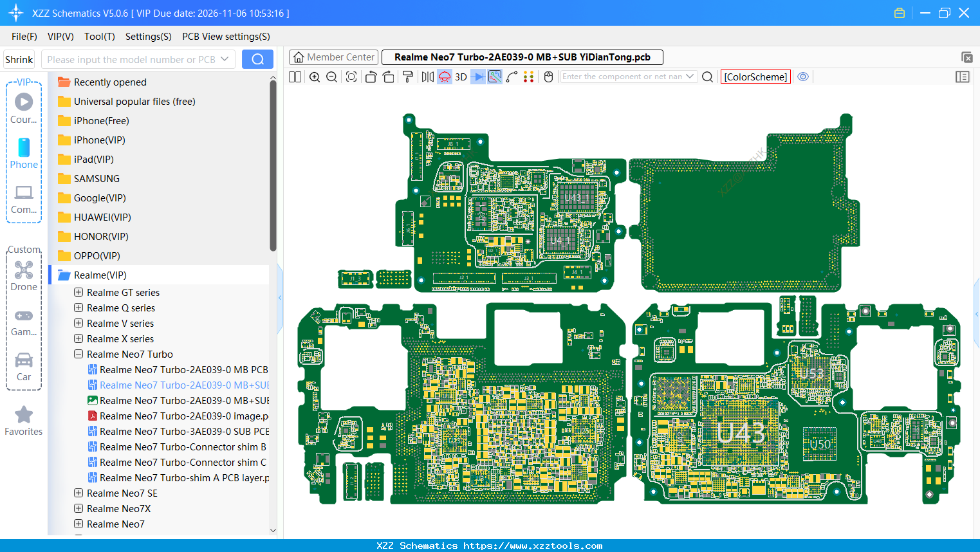This screenshot has width=980, height=552.
Task: Mirror the PCB board view
Action: pos(428,77)
